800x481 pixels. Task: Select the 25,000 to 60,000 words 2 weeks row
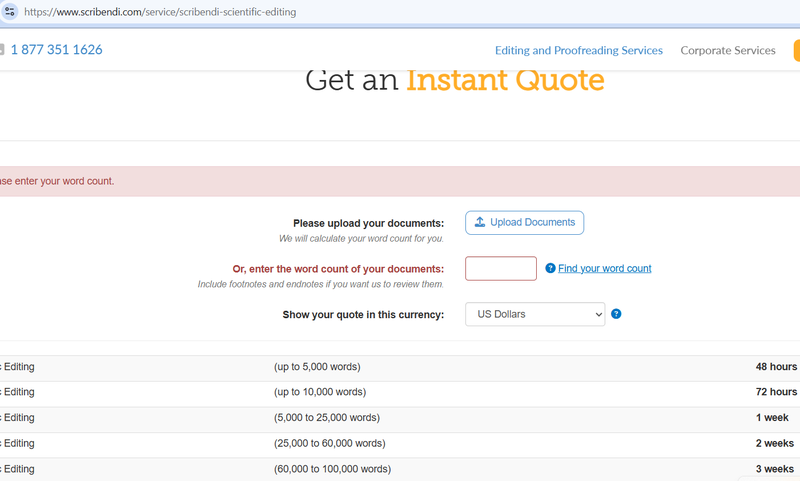pos(400,444)
